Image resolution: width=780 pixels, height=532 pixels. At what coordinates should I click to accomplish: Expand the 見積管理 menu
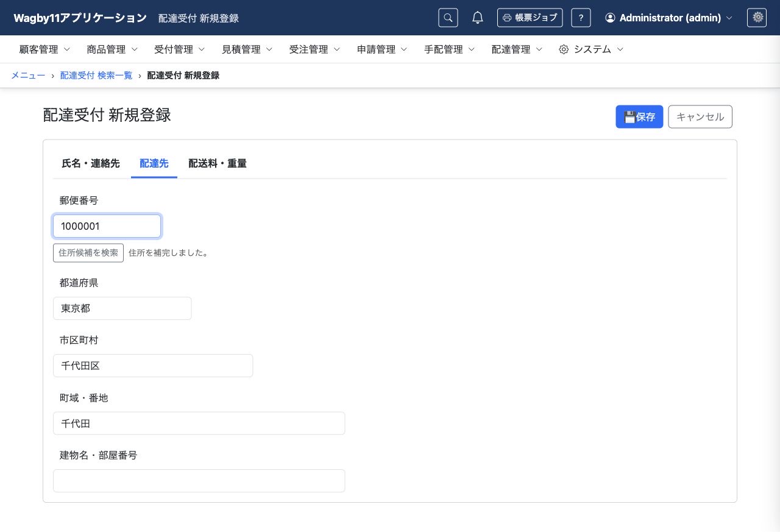point(247,49)
